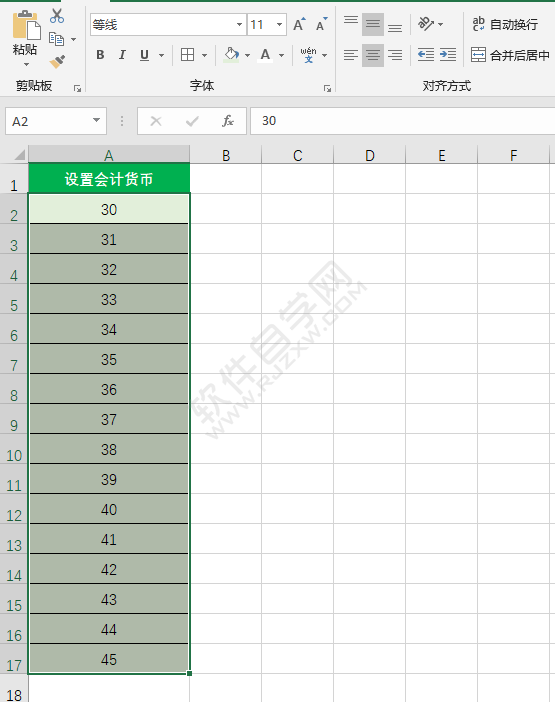The width and height of the screenshot is (555, 702).
Task: Click the Cut scissors icon
Action: [x=57, y=16]
